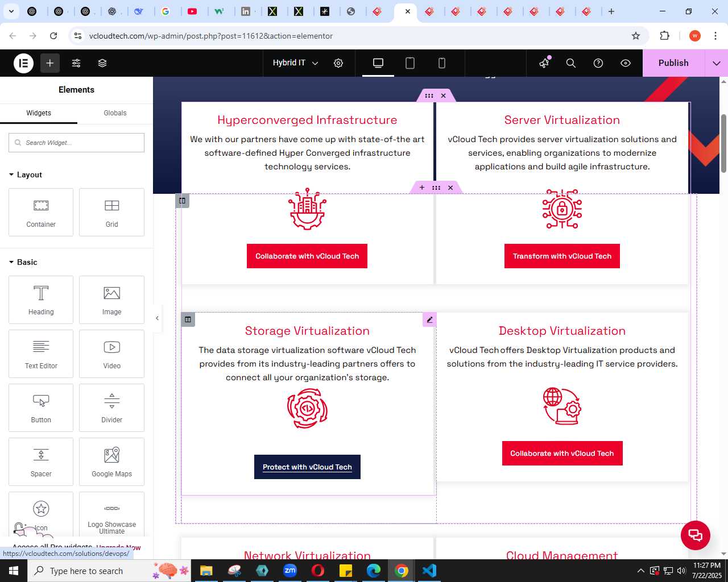The image size is (728, 582).
Task: Click Transform with vCloud Tech button
Action: click(x=562, y=256)
